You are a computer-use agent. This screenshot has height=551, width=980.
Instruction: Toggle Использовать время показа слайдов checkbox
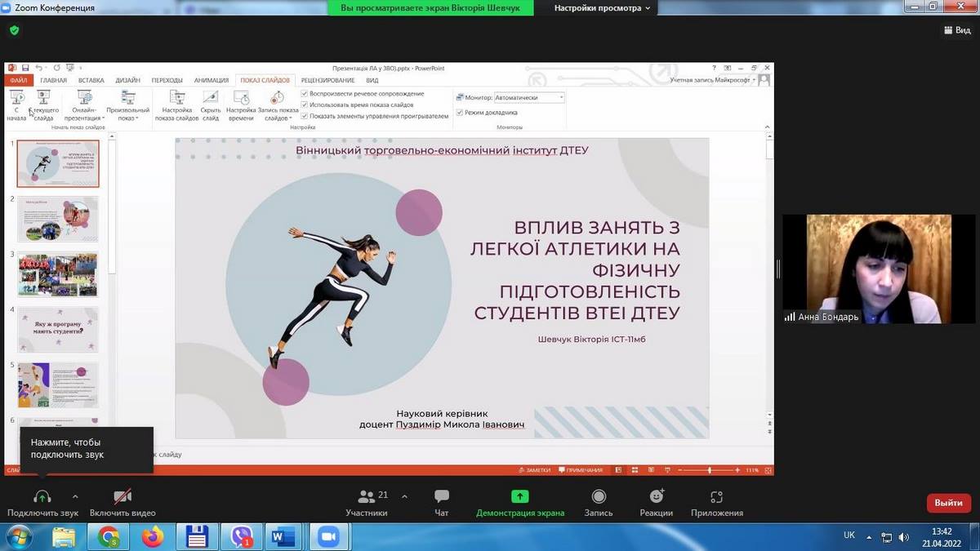305,105
